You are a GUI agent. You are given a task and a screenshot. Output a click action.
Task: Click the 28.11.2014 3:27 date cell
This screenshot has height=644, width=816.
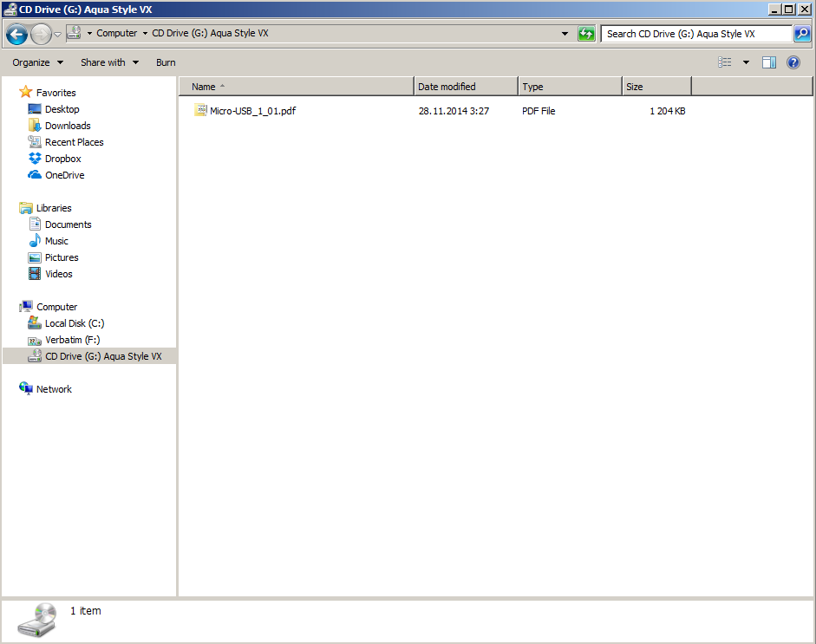[x=454, y=111]
